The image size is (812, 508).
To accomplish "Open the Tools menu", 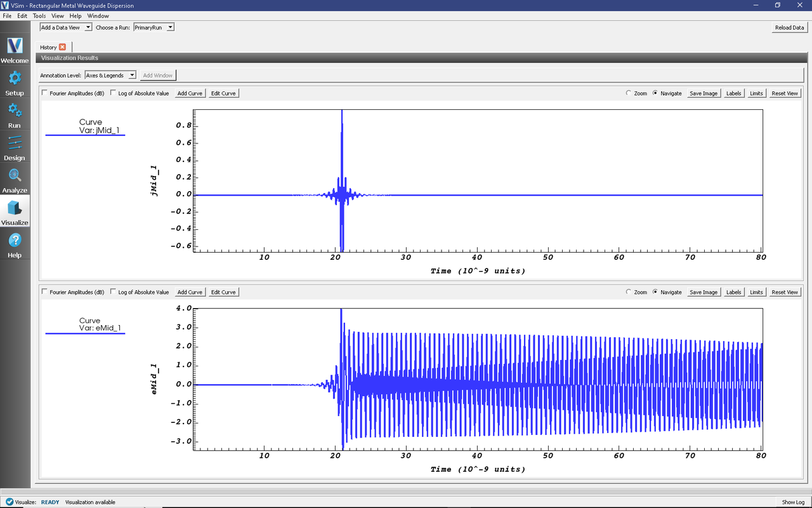I will click(x=39, y=15).
